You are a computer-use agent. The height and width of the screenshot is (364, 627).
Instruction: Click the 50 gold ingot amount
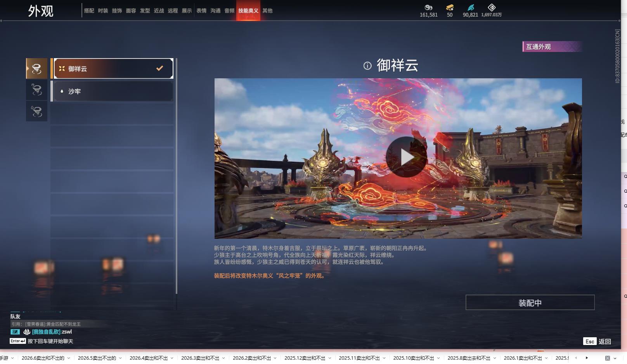point(450,15)
